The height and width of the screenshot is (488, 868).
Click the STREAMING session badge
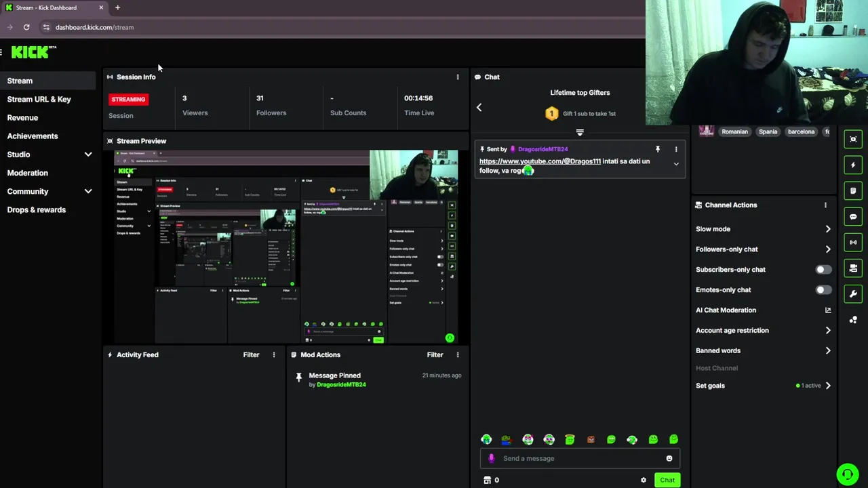point(128,100)
